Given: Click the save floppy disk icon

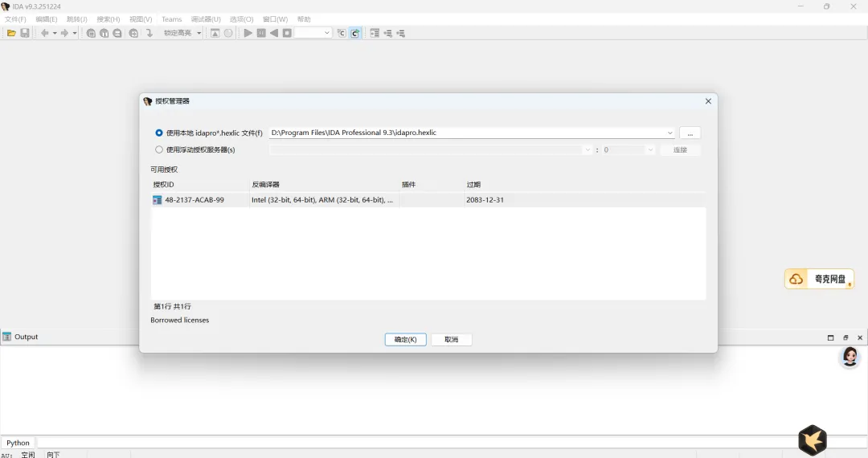Looking at the screenshot, I should (x=25, y=33).
